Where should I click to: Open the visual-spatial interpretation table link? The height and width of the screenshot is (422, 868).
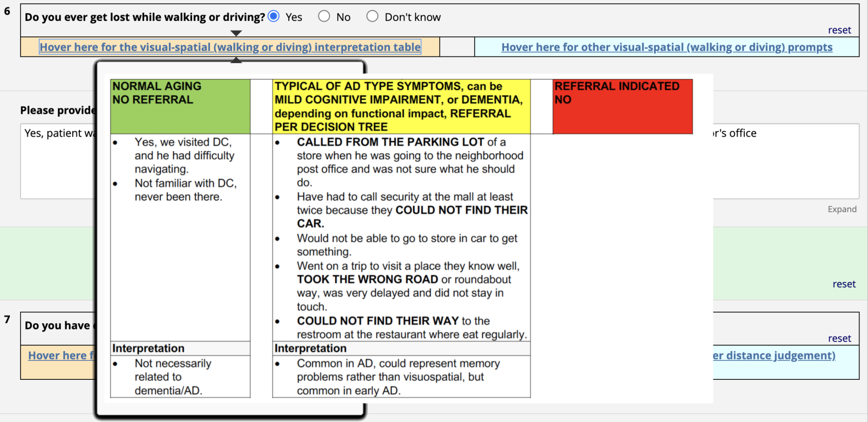point(230,47)
